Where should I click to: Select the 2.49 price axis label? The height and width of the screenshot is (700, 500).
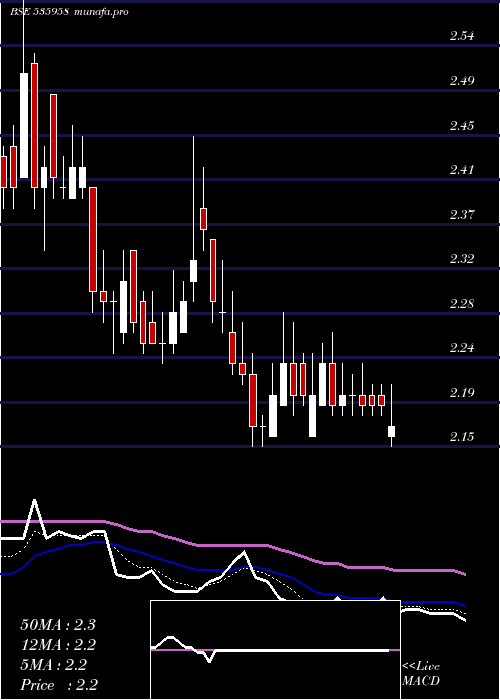(x=462, y=81)
